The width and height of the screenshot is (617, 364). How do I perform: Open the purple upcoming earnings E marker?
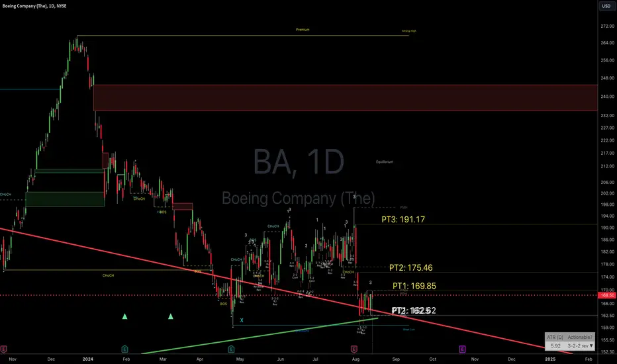[x=462, y=349]
